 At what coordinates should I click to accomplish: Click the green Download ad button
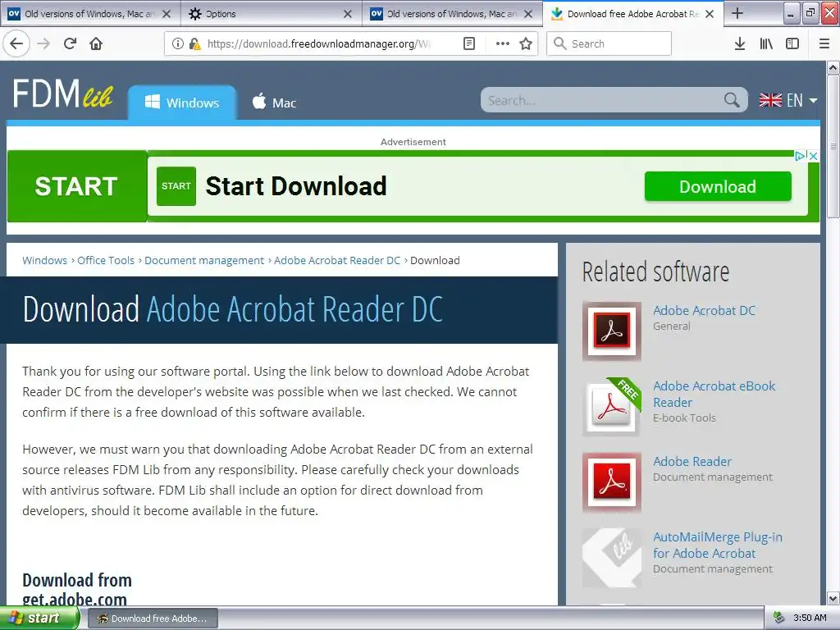coord(718,186)
